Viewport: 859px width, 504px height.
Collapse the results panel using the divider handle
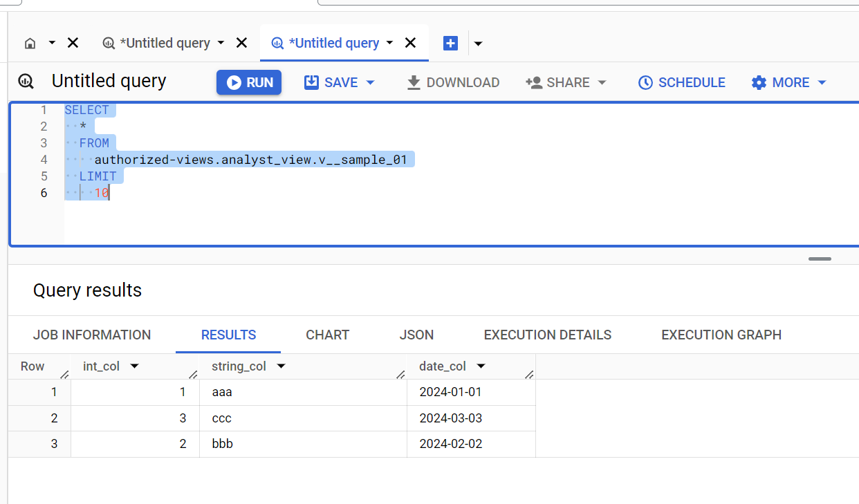point(820,259)
